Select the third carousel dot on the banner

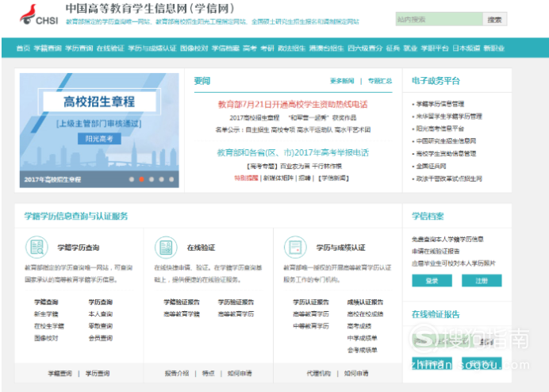click(x=152, y=179)
